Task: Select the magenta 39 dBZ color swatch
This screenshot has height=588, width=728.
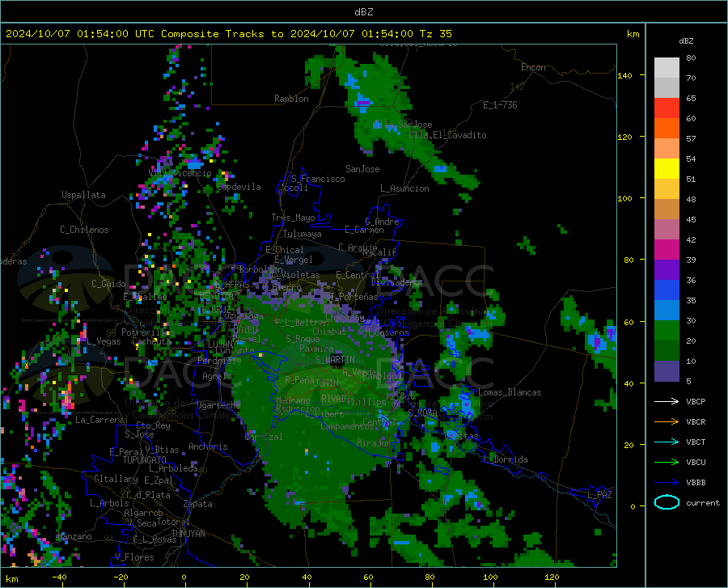Action: [x=667, y=250]
